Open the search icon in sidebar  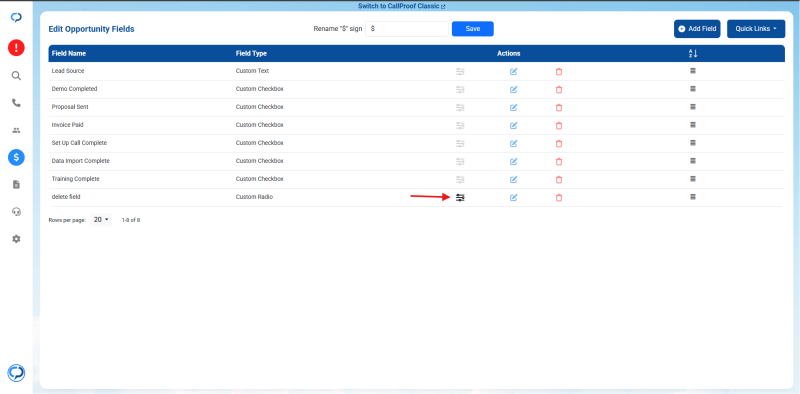[16, 76]
